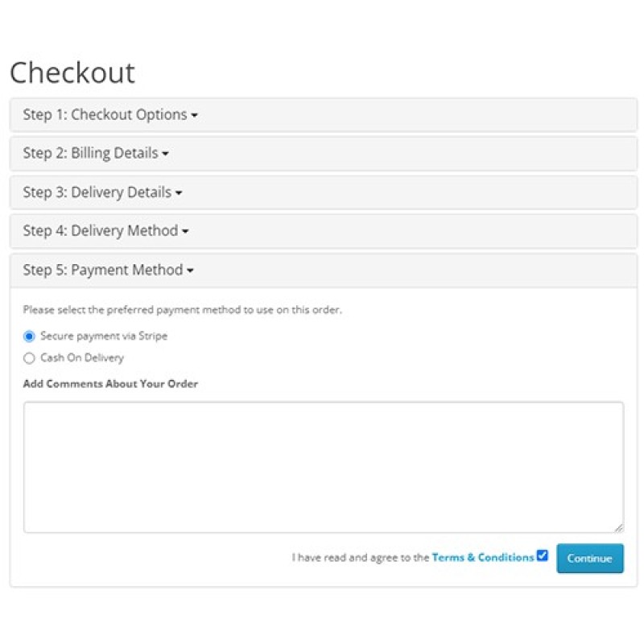Click the Continue button
Image resolution: width=644 pixels, height=644 pixels.
[x=590, y=557]
